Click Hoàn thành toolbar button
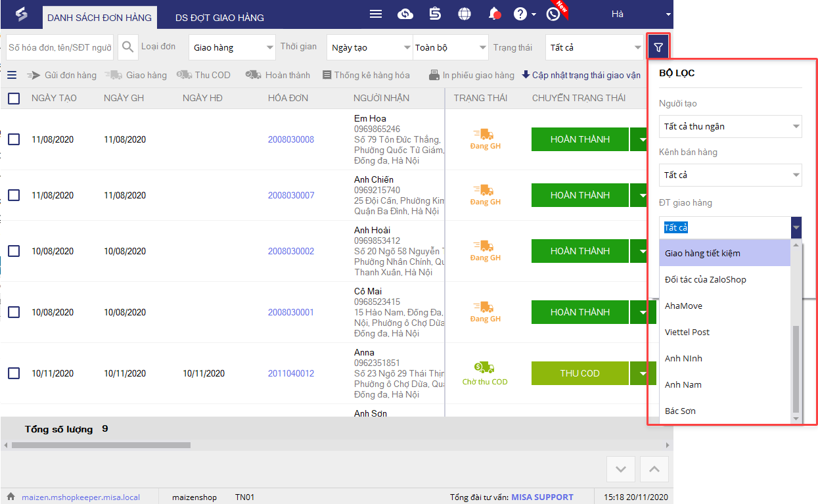This screenshot has height=504, width=818. click(278, 75)
